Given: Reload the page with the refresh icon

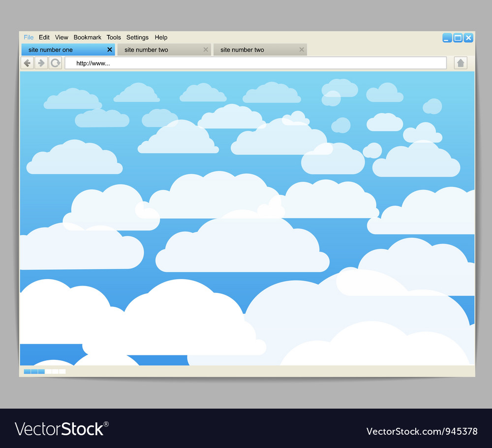Looking at the screenshot, I should pyautogui.click(x=55, y=63).
